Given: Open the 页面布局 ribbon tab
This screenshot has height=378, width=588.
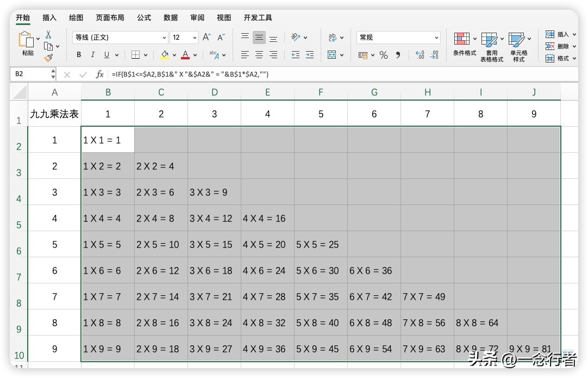Looking at the screenshot, I should [110, 18].
